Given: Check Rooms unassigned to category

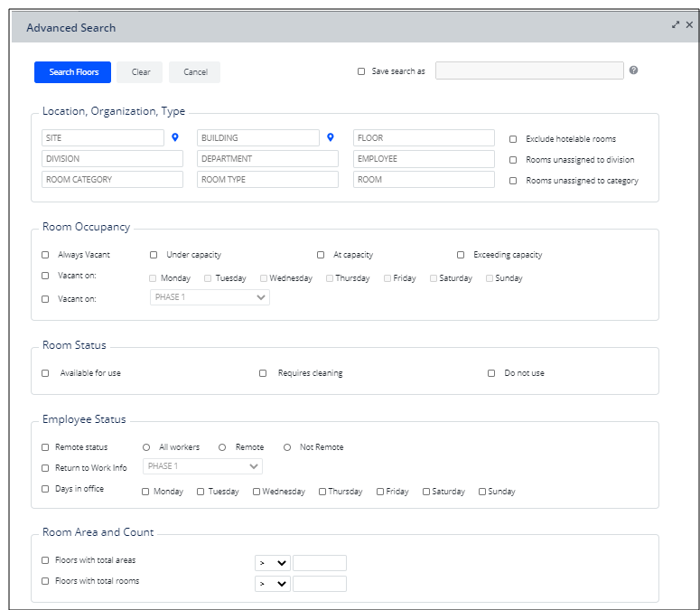Looking at the screenshot, I should [513, 181].
